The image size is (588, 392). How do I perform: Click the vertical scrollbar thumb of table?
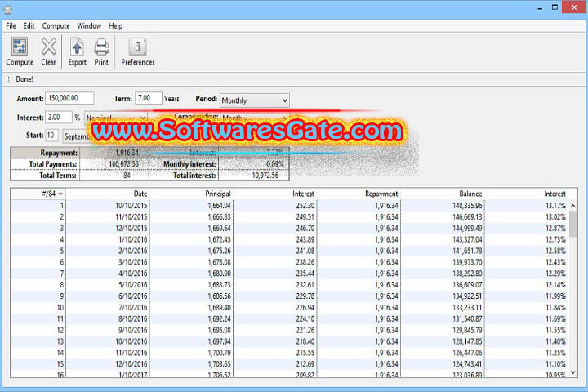coord(573,224)
